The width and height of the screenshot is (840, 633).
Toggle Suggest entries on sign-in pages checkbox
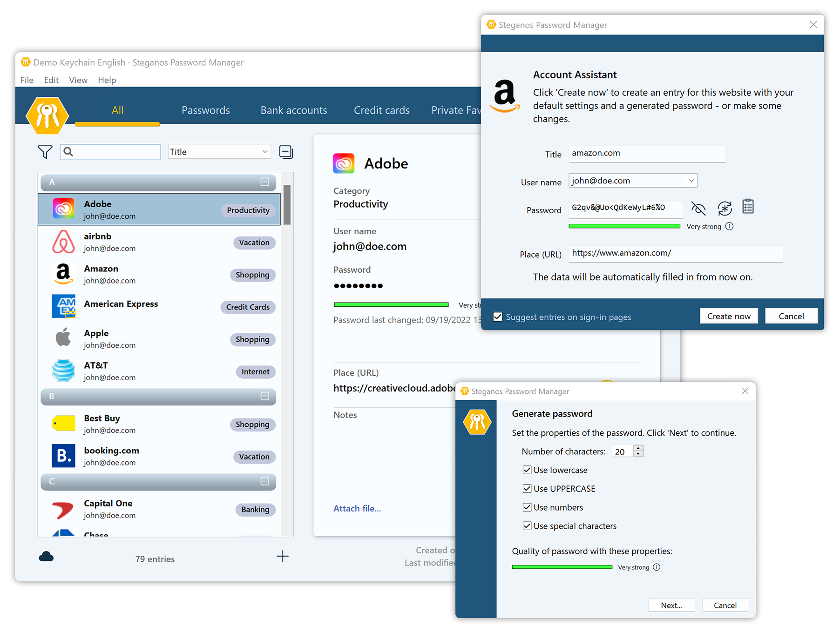point(498,317)
